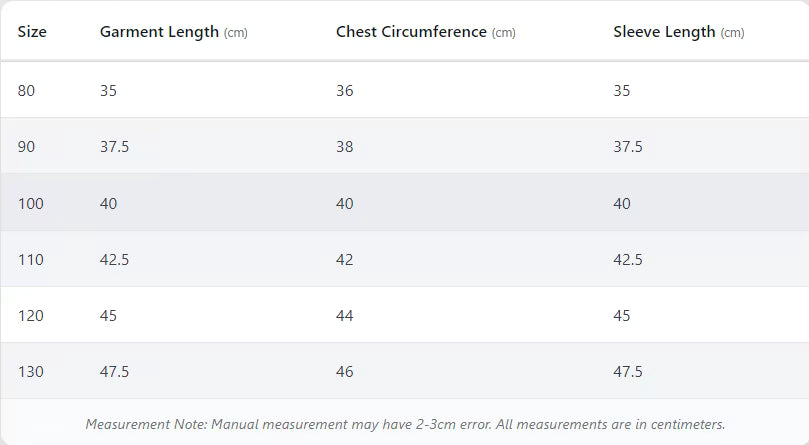This screenshot has width=809, height=445.
Task: Click chest circumference value 38
Action: 345,147
